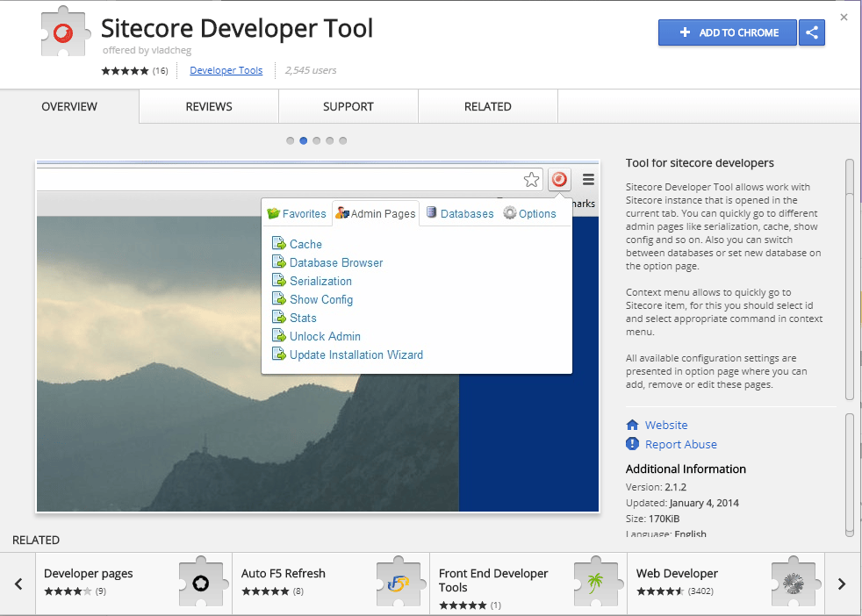The height and width of the screenshot is (616, 862).
Task: Open the Databases tab in popup
Action: click(460, 214)
